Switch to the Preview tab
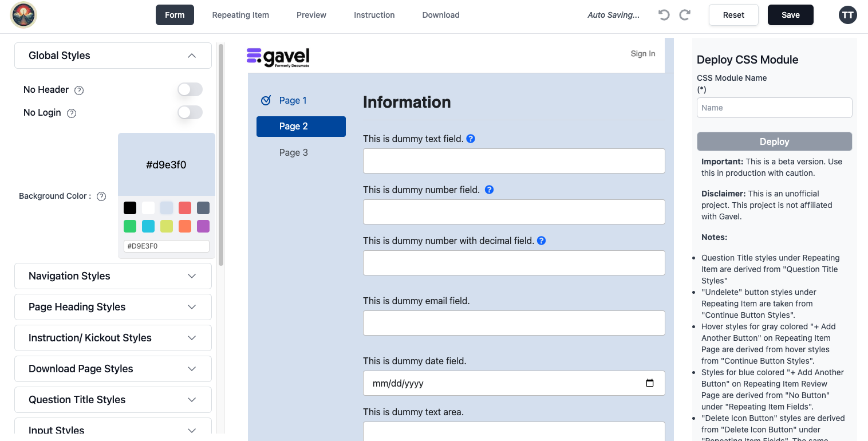Image resolution: width=868 pixels, height=441 pixels. (x=311, y=15)
